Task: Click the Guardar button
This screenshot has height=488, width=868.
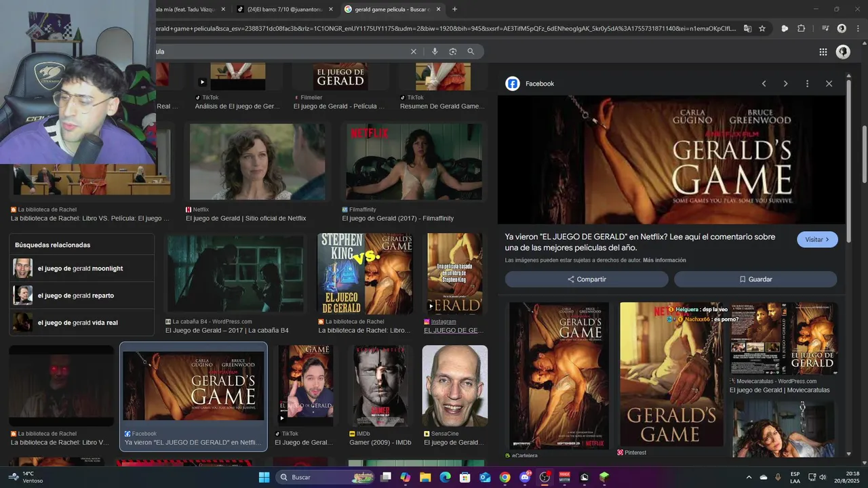Action: click(755, 279)
